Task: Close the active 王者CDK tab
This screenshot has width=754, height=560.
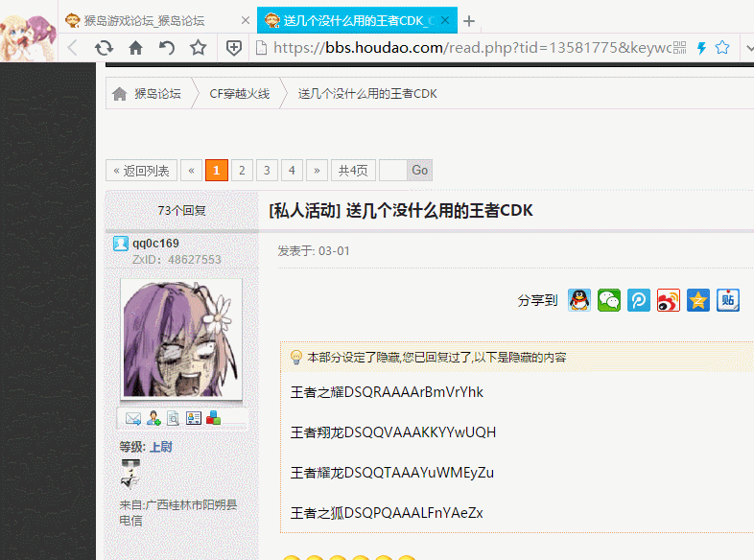Action: 445,20
